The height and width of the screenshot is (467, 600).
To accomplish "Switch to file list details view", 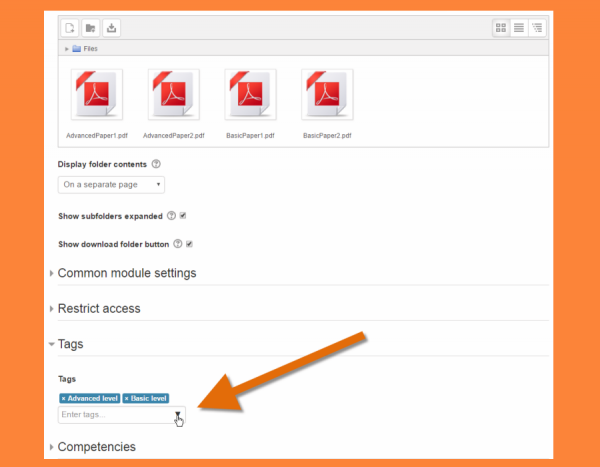I will 519,28.
